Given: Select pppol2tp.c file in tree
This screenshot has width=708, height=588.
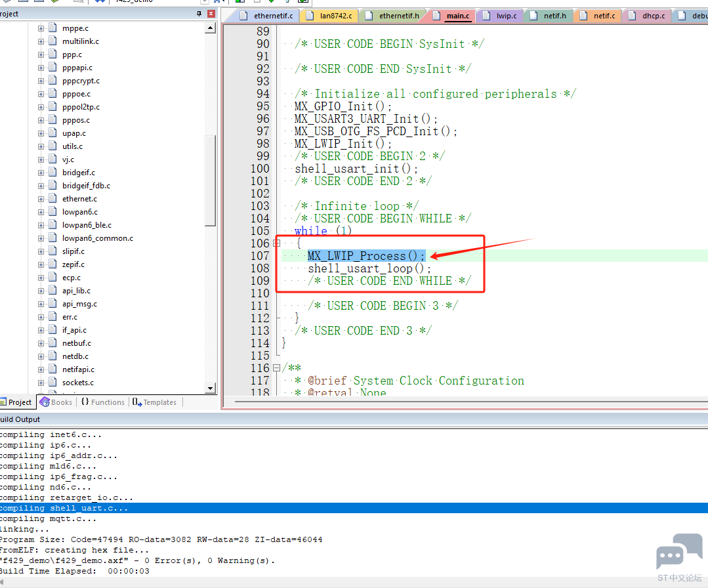Looking at the screenshot, I should pyautogui.click(x=81, y=107).
